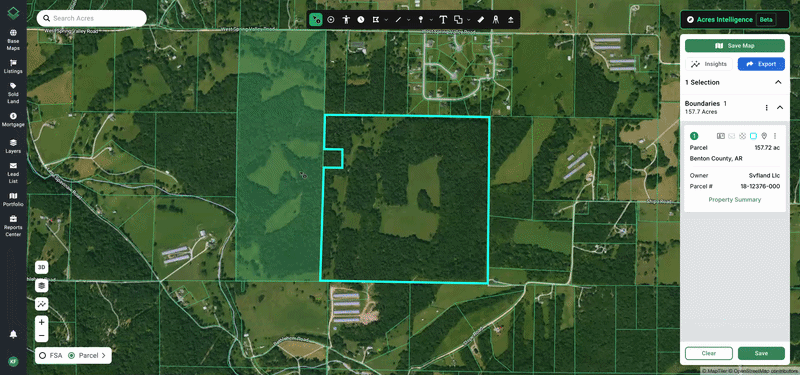Open Base Maps from the sidebar
Viewport: 800px width, 375px height.
coord(13,40)
